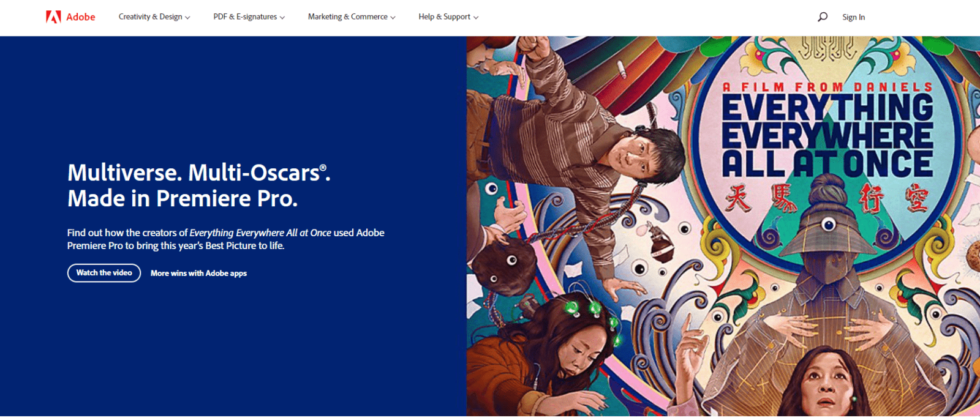
Task: Expand the PDF & E-signatures menu
Action: coord(249,17)
